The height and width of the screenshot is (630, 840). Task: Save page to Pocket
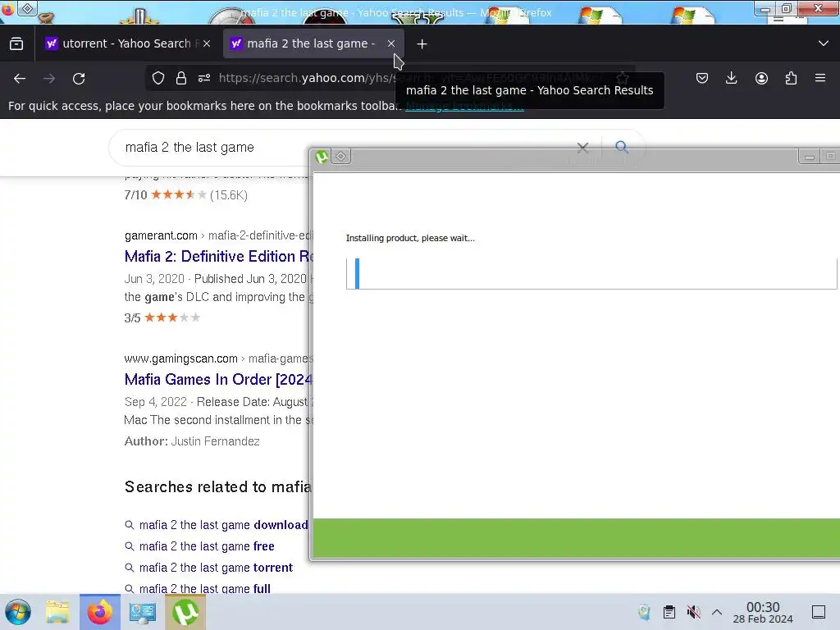702,78
